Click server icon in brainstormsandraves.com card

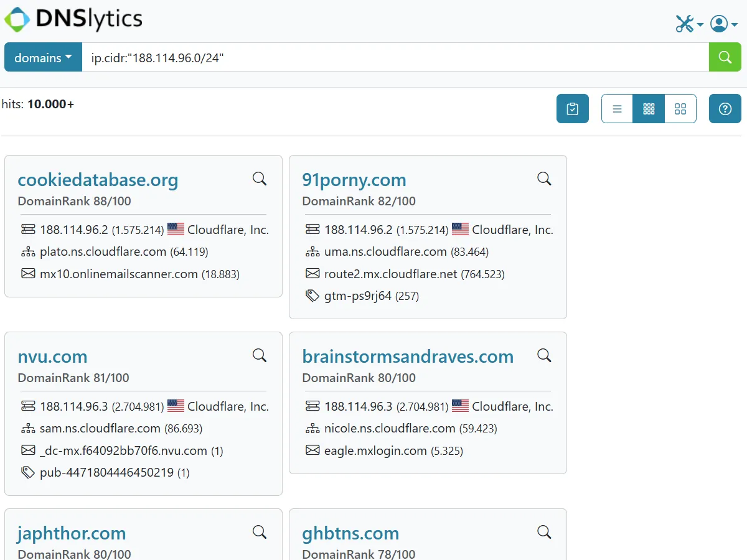coord(312,406)
